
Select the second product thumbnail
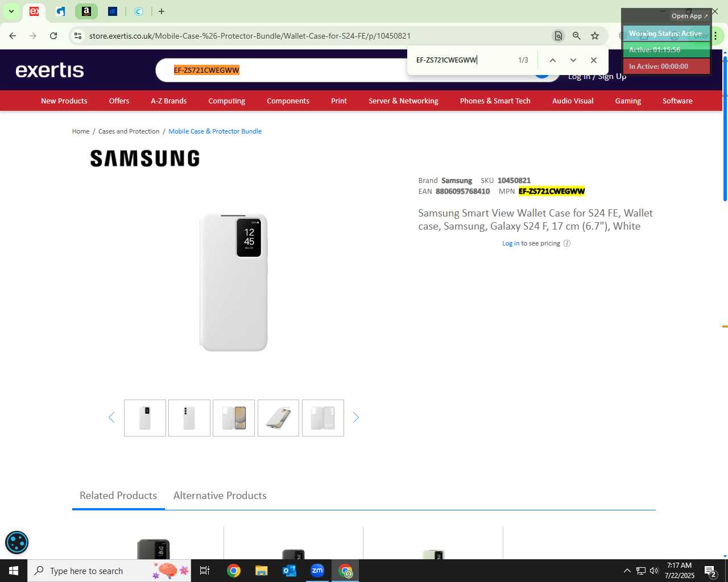pyautogui.click(x=189, y=418)
